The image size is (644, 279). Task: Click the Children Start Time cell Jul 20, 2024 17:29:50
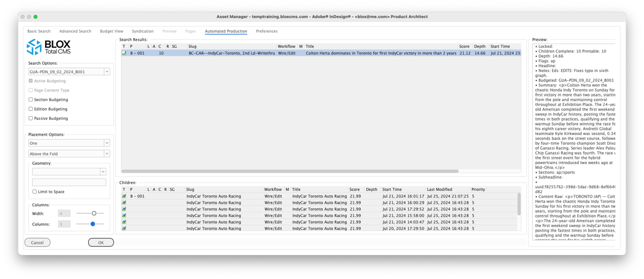point(403,228)
